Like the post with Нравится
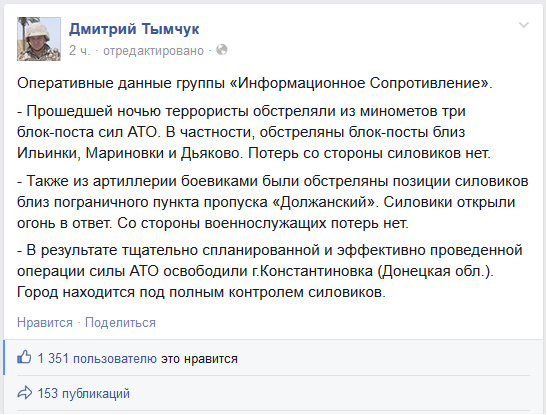Screen dimensions: 547x415 coord(45,323)
